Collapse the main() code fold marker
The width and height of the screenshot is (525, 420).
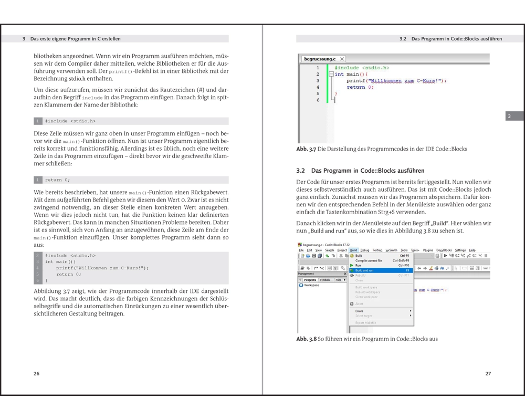point(331,75)
